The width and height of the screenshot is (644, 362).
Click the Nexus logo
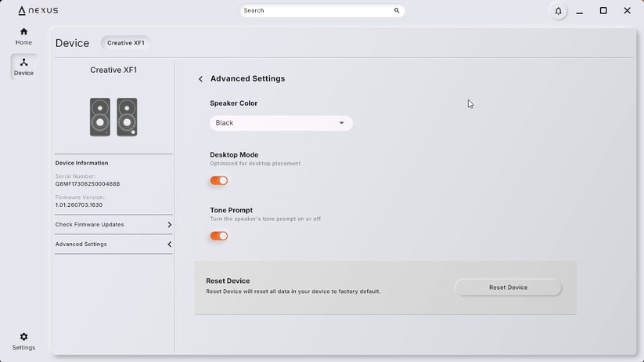pyautogui.click(x=38, y=11)
